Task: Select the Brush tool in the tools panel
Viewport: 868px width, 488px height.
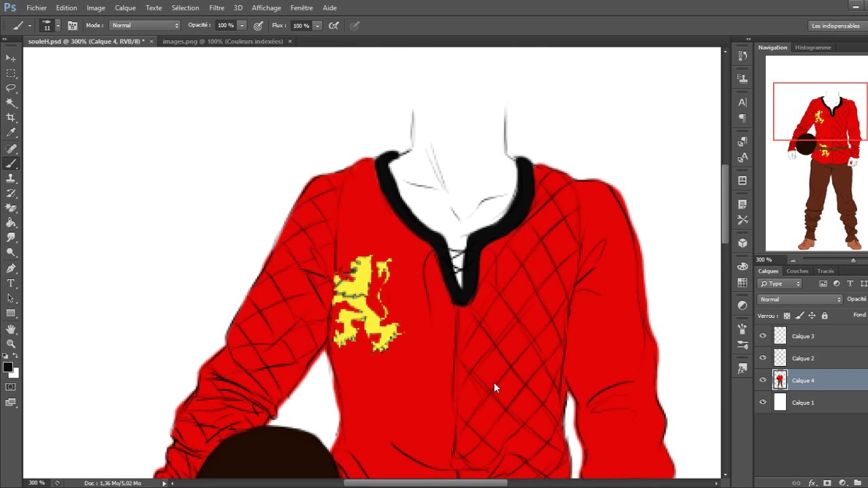Action: (x=11, y=163)
